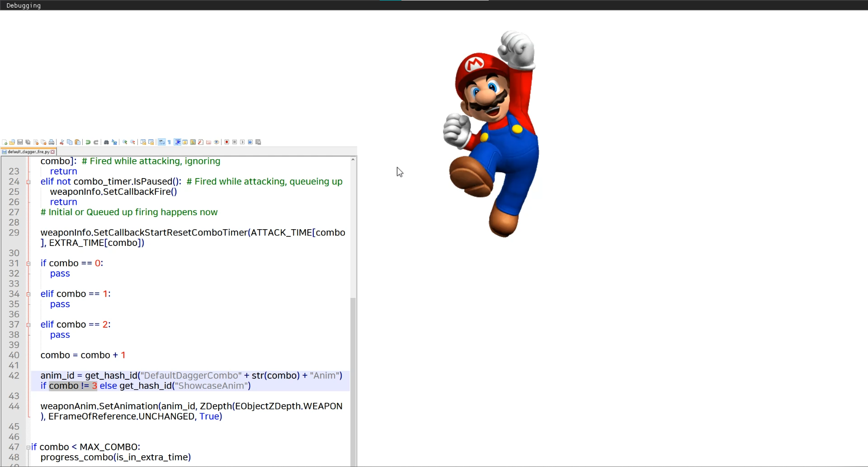Click the Close document toolbar icon
The image size is (868, 467).
36,142
